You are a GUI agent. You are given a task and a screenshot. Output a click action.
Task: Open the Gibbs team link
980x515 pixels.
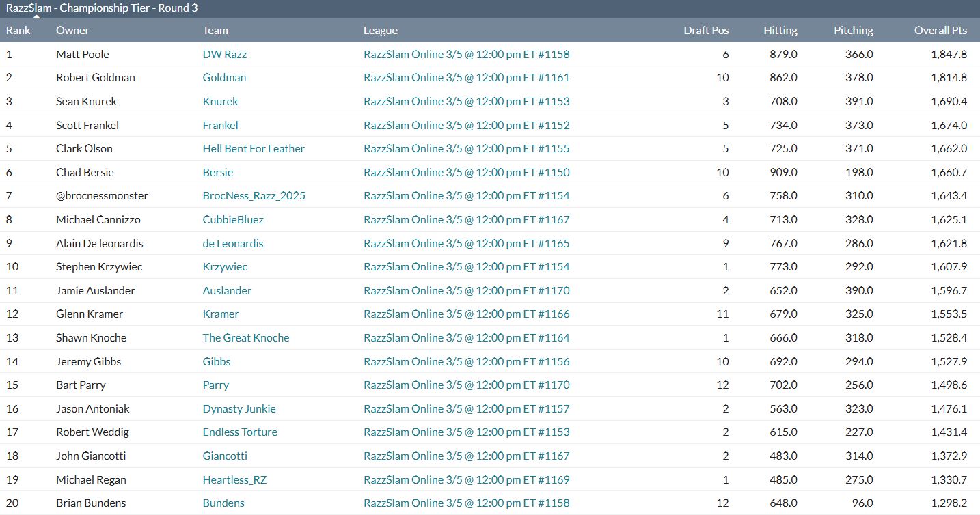[217, 361]
